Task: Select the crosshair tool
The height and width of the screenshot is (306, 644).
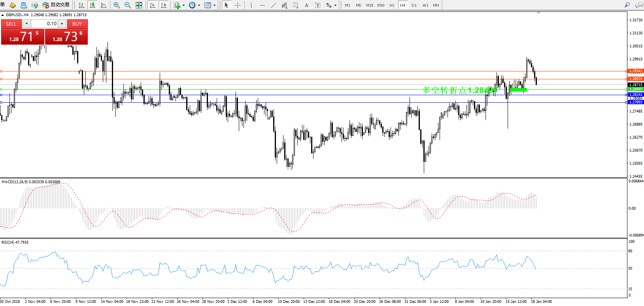Action: (238, 5)
